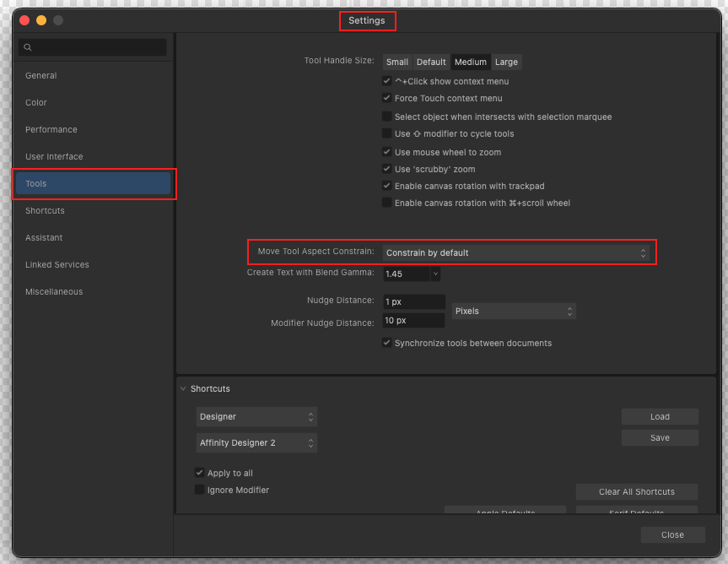Click the Load shortcuts button

pyautogui.click(x=660, y=416)
